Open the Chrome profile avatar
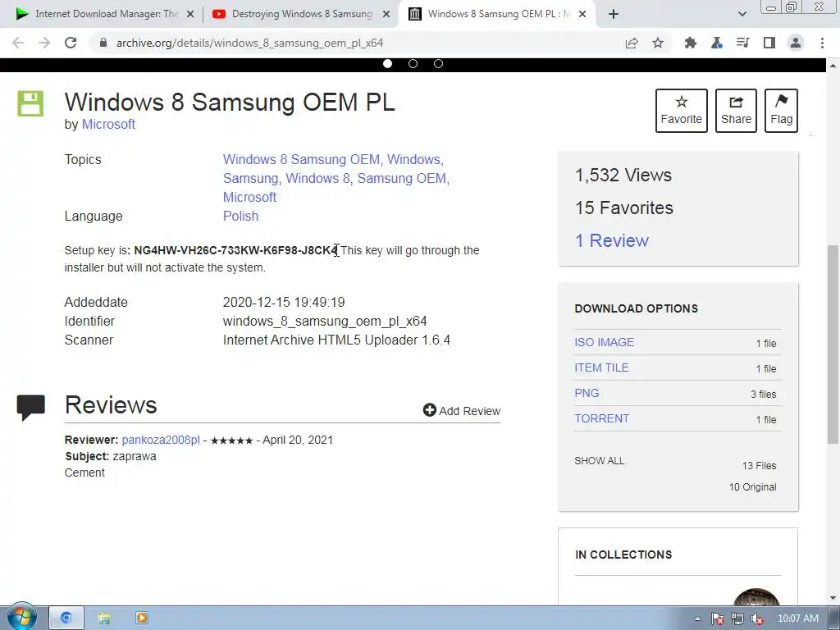The height and width of the screenshot is (630, 840). pyautogui.click(x=796, y=43)
